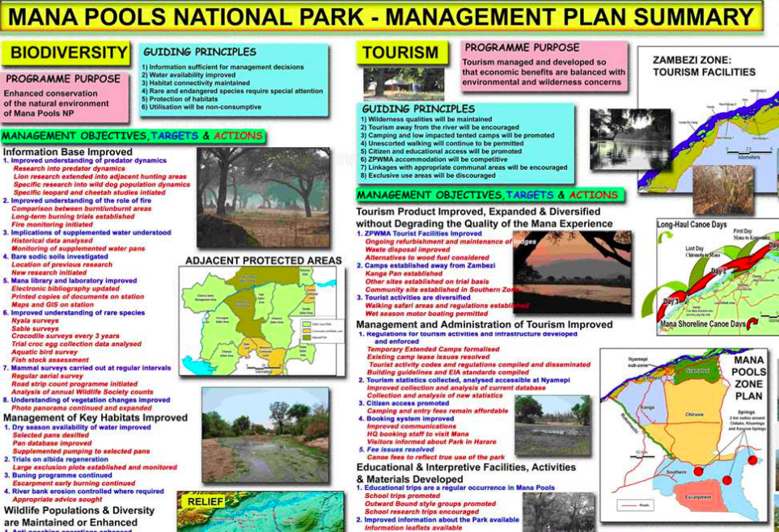Click the adjacent areas map legend box

(x=323, y=331)
